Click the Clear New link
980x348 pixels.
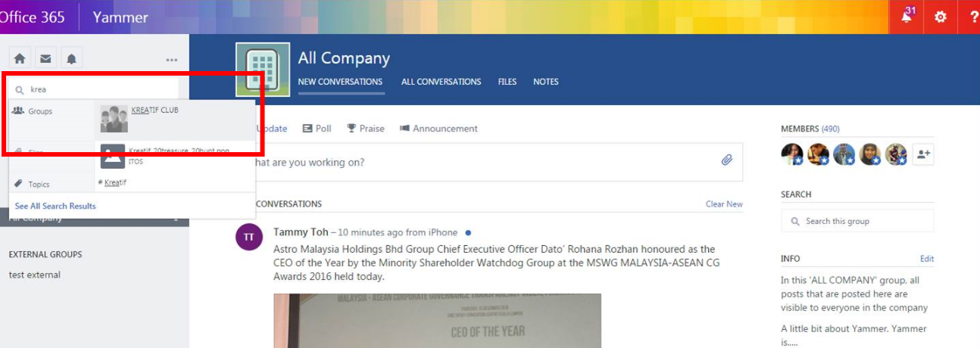724,204
